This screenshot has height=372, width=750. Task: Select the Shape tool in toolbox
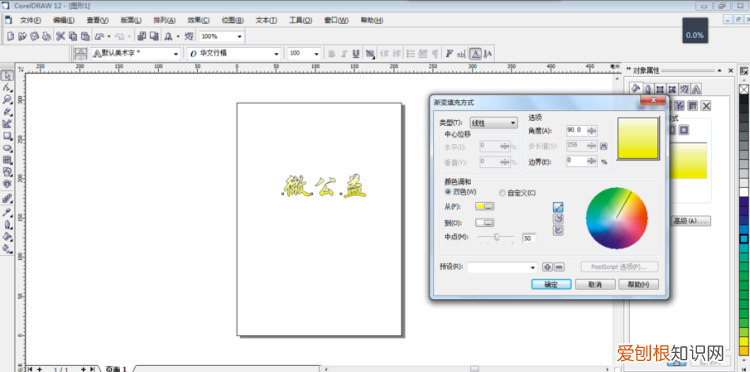7,88
